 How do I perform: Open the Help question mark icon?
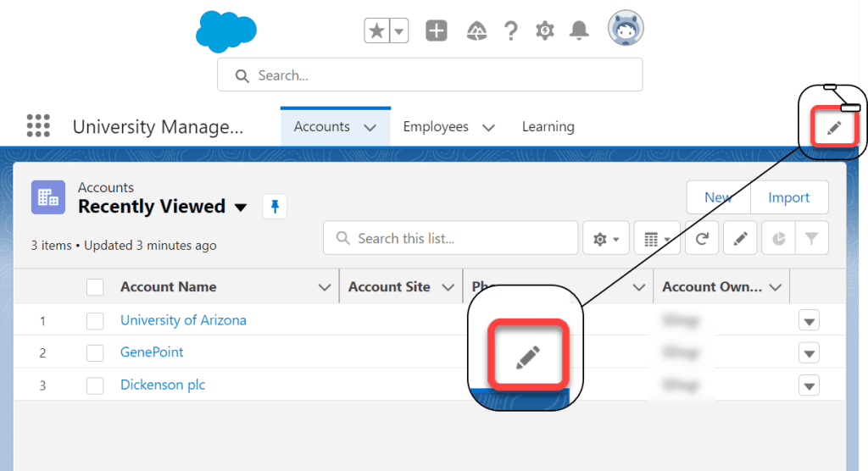(x=511, y=31)
